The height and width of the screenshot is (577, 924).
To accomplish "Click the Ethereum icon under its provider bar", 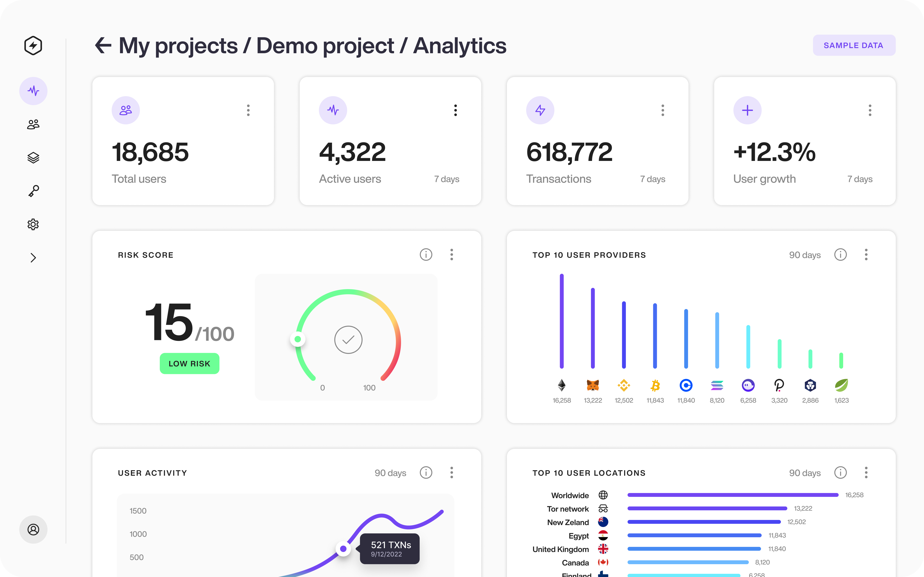I will click(561, 386).
